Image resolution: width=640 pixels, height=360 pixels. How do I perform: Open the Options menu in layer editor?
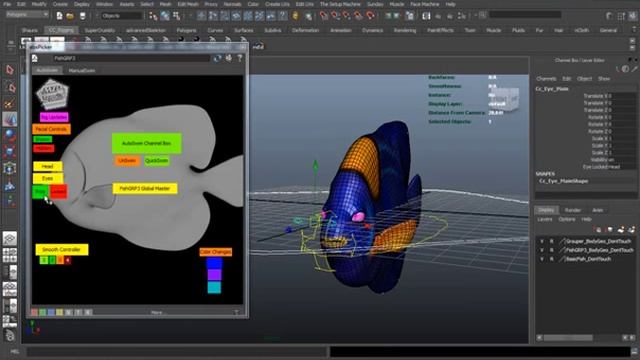(x=567, y=219)
